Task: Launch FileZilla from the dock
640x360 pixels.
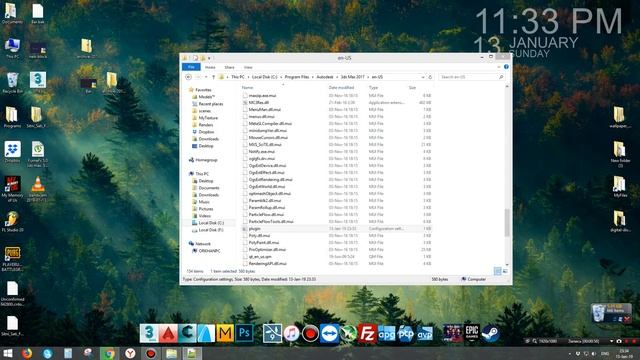Action: [367, 333]
